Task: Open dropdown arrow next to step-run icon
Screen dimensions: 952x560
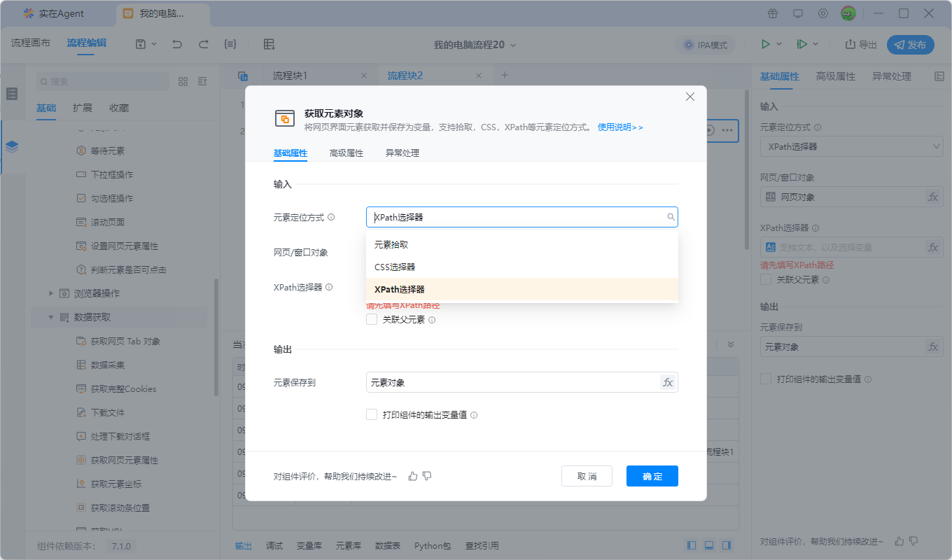Action: pos(815,44)
